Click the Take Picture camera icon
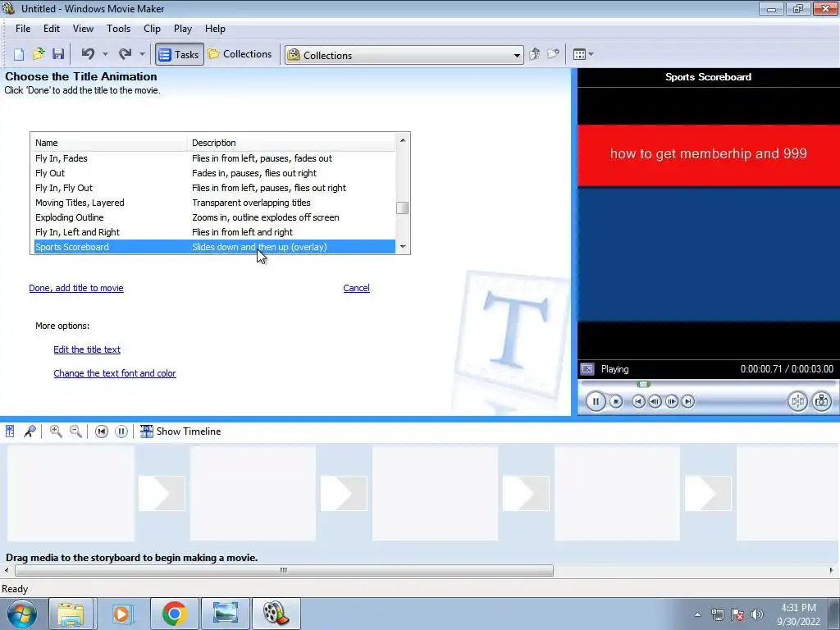This screenshot has height=630, width=840. click(822, 401)
